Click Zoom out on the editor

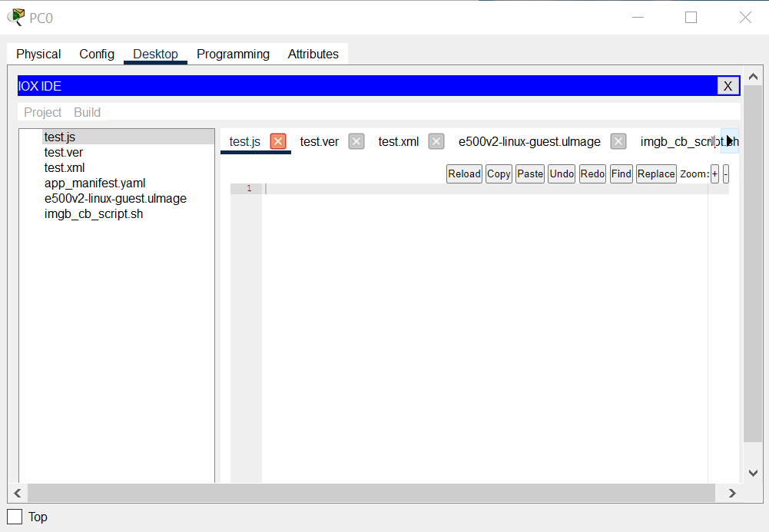point(725,173)
